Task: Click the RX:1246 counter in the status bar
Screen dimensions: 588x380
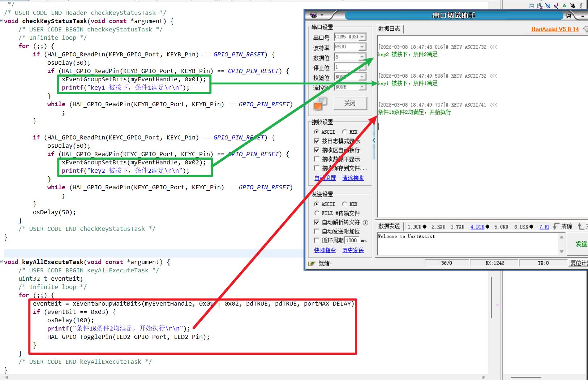Action: click(495, 263)
